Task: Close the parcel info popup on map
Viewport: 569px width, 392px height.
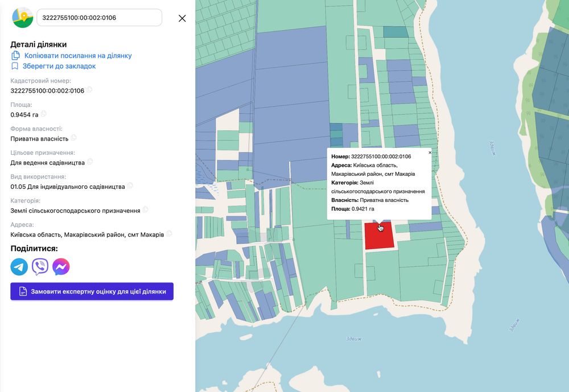Action: (x=430, y=152)
